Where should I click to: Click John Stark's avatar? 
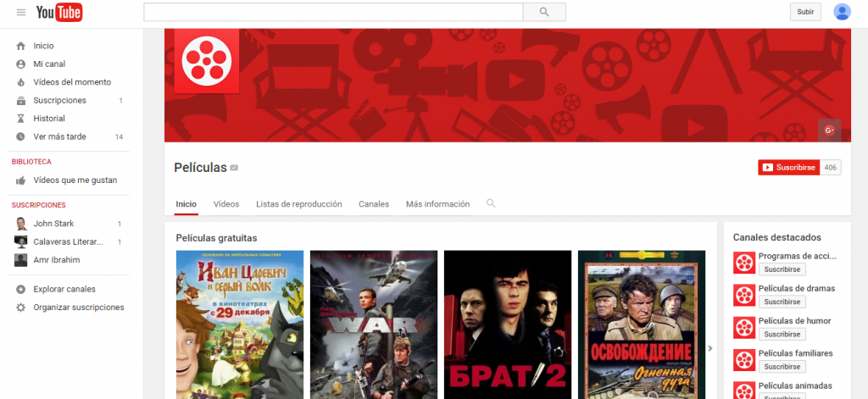21,224
